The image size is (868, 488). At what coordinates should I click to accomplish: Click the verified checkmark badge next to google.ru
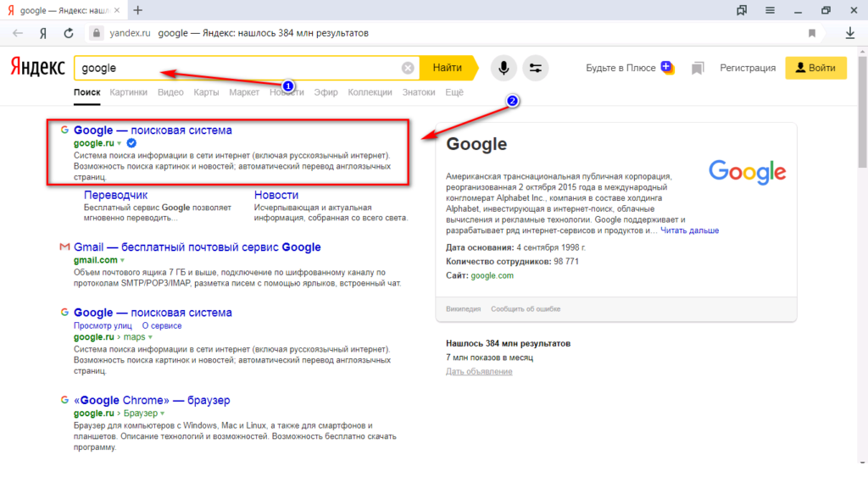[131, 143]
